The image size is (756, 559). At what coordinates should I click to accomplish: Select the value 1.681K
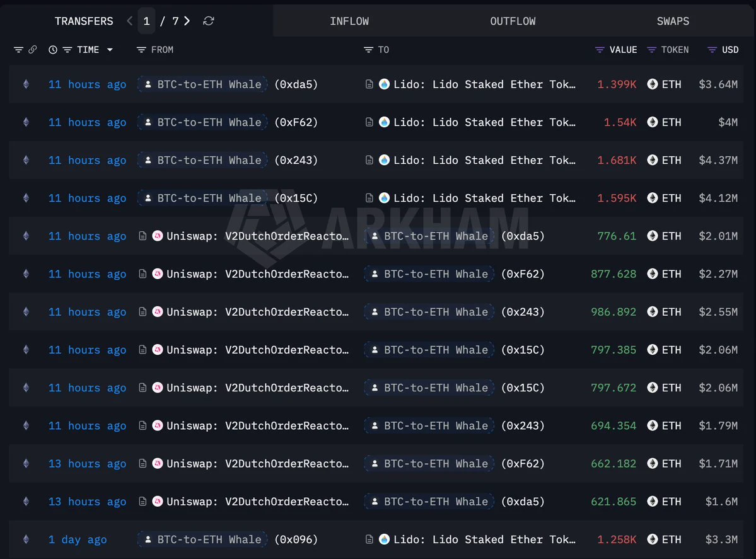click(x=617, y=160)
